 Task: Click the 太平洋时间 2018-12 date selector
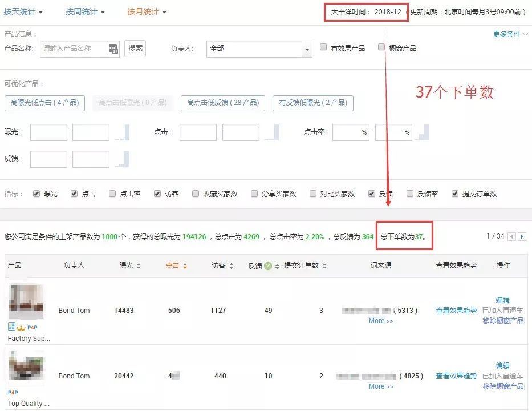click(x=366, y=12)
